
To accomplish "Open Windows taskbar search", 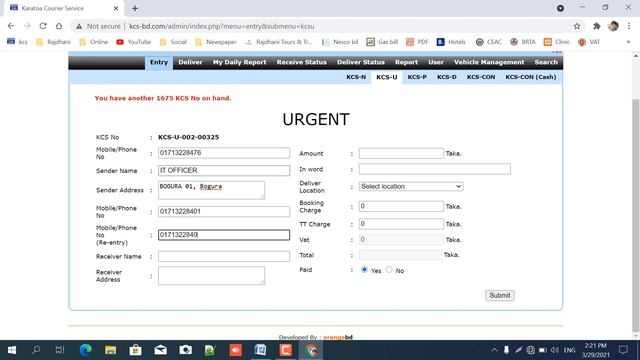I will (36, 350).
